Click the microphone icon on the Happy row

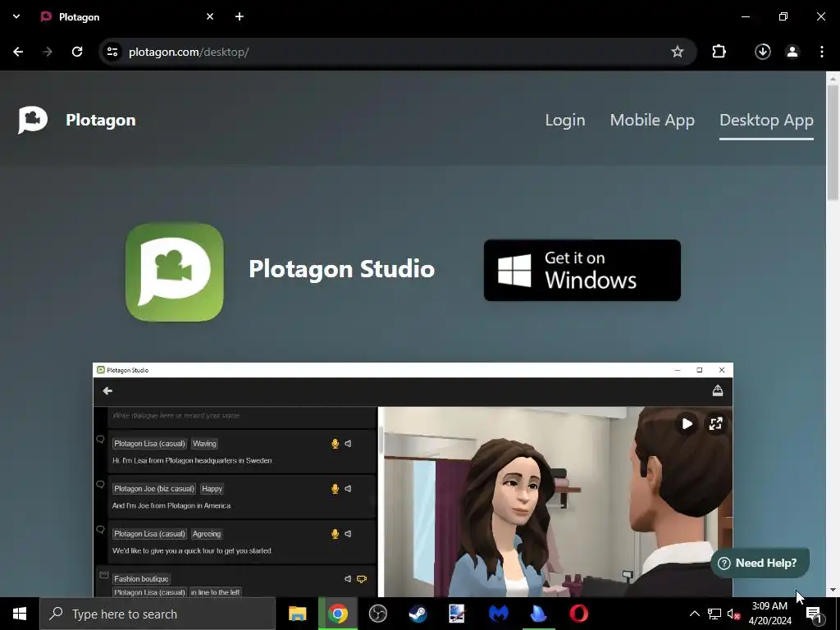point(335,489)
